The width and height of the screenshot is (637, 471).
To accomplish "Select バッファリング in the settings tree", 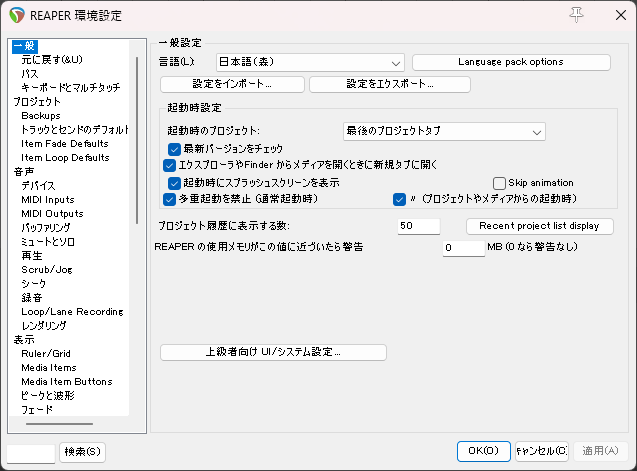I will point(46,228).
